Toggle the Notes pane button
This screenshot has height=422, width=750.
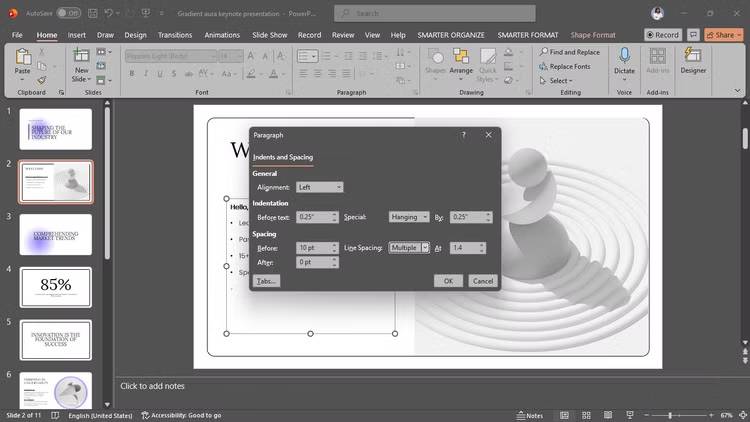[529, 415]
